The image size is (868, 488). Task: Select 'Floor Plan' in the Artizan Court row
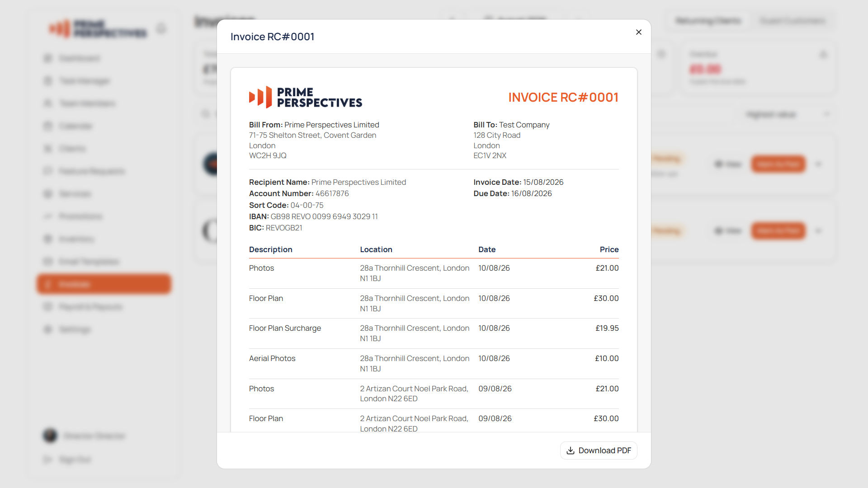(266, 418)
